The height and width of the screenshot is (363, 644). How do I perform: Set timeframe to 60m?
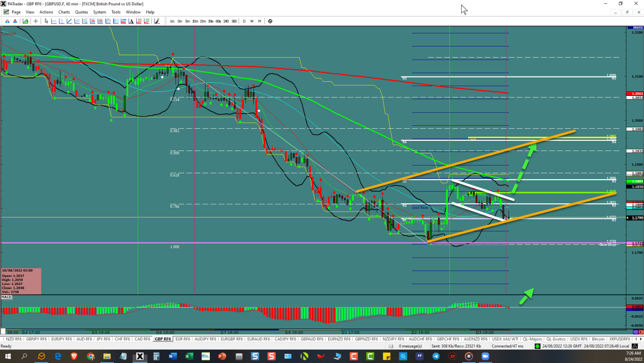tap(219, 21)
